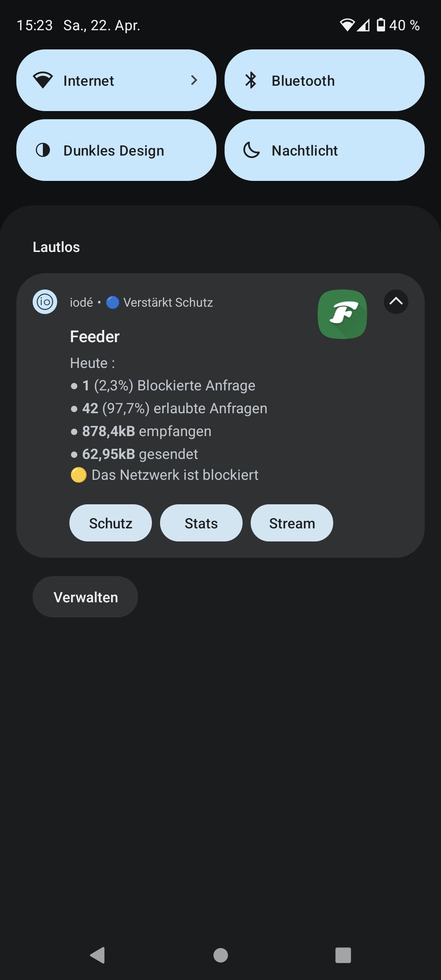Tap the battery icon in status bar
Image resolution: width=441 pixels, height=980 pixels.
pos(381,25)
